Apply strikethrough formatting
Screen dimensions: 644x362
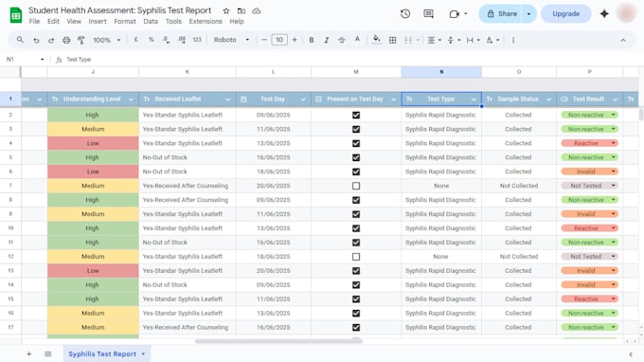click(342, 40)
